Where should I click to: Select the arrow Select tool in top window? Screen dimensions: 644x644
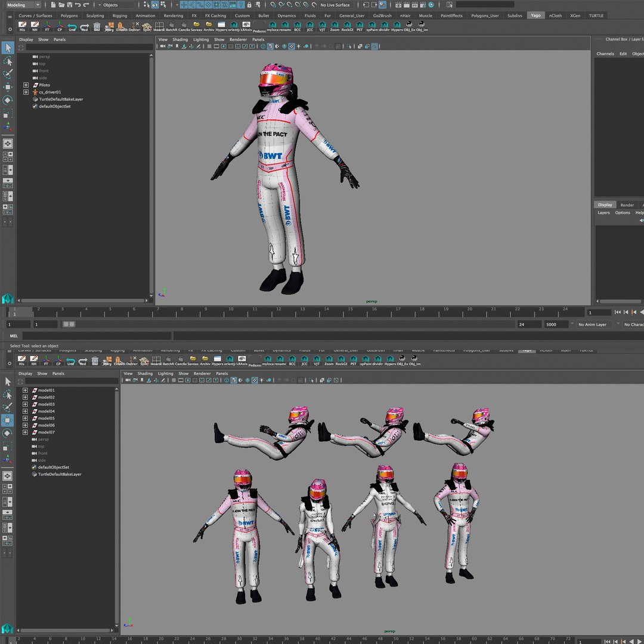8,48
